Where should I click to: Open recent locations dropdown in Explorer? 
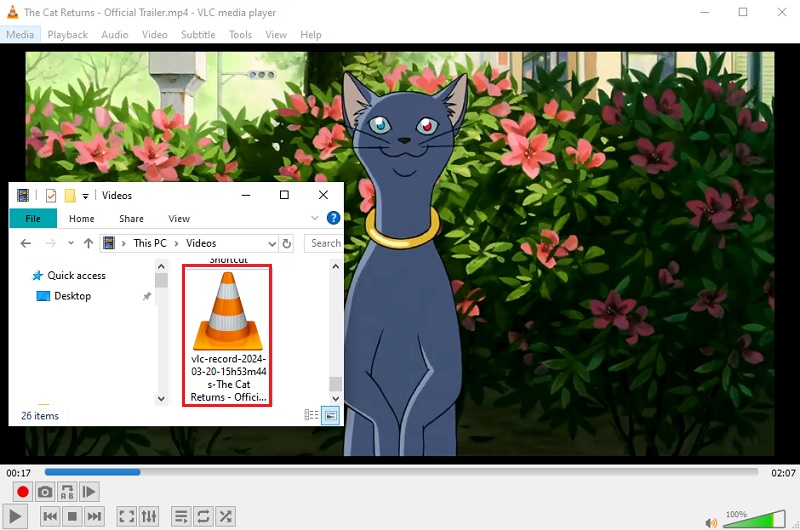coord(71,243)
